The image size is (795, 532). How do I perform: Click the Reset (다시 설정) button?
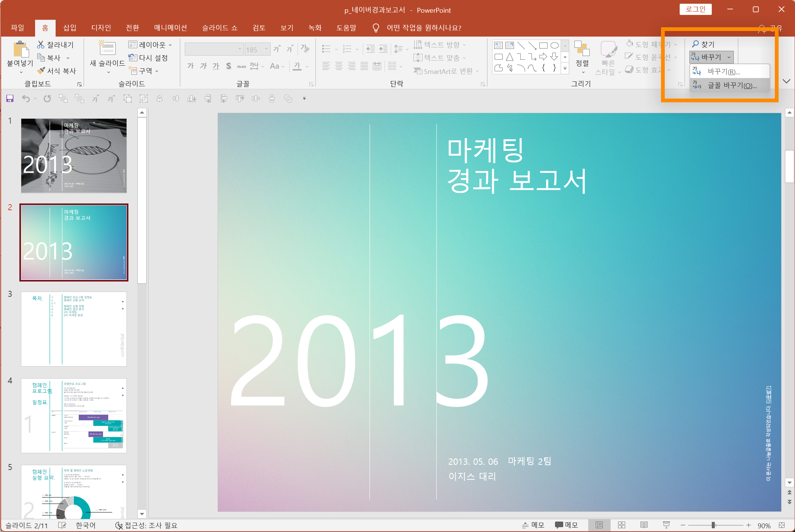point(148,57)
